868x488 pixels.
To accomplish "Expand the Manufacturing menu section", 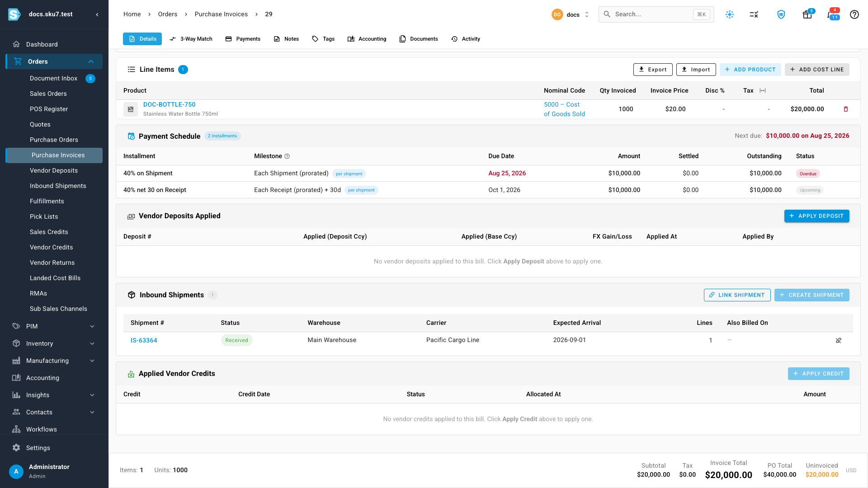I will click(92, 361).
